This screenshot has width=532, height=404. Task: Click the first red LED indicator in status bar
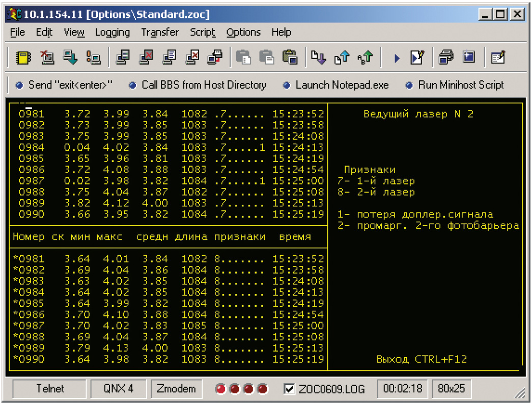coord(220,389)
